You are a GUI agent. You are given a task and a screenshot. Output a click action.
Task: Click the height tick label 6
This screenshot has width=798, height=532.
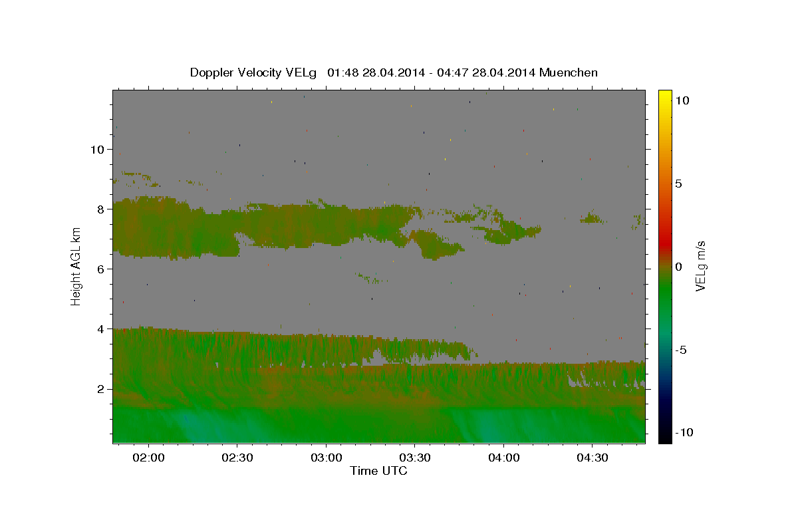click(x=100, y=269)
